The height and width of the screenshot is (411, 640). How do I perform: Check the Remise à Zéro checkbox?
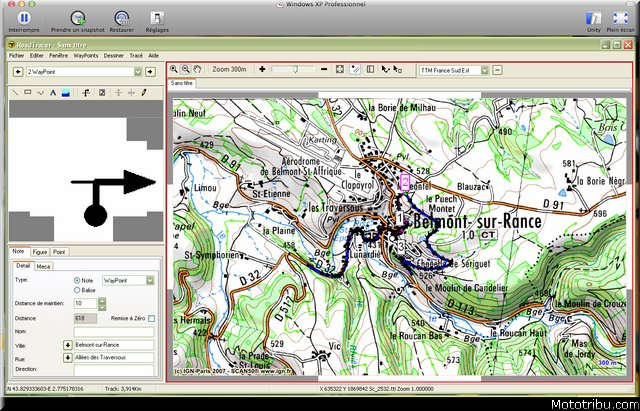151,318
